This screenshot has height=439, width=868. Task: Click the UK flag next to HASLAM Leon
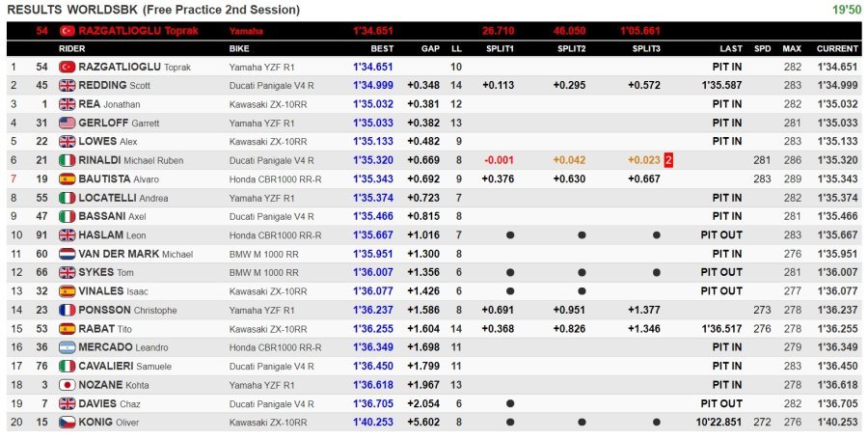click(67, 234)
